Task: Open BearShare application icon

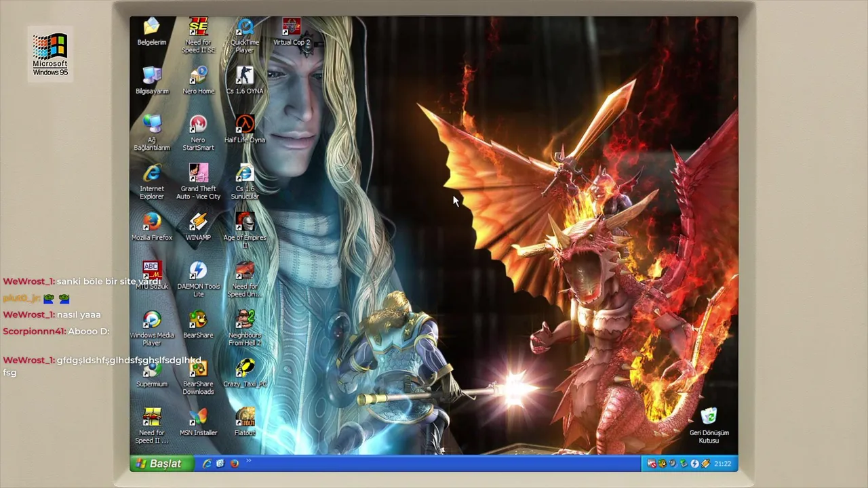Action: (x=198, y=325)
